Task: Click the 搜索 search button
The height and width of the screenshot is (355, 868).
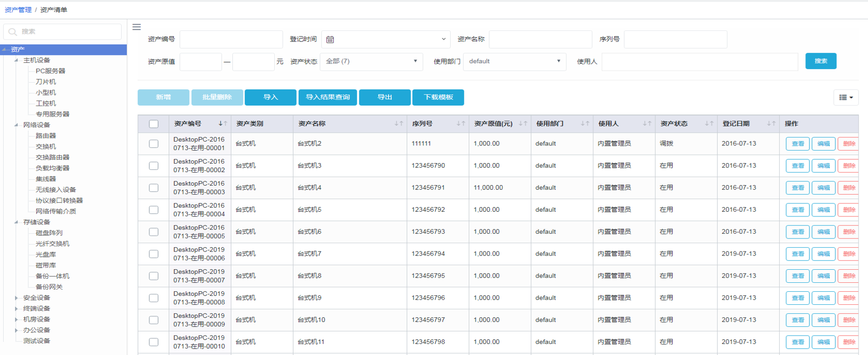Action: click(820, 61)
